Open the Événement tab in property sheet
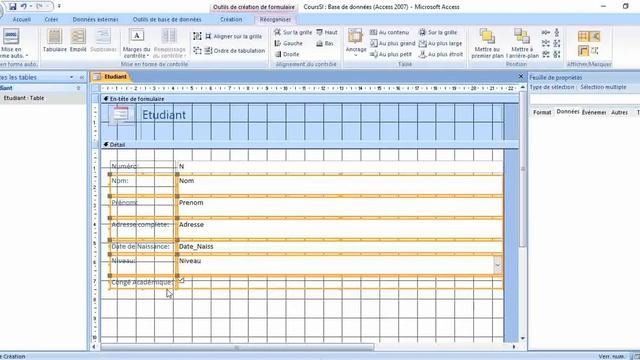 pyautogui.click(x=594, y=112)
